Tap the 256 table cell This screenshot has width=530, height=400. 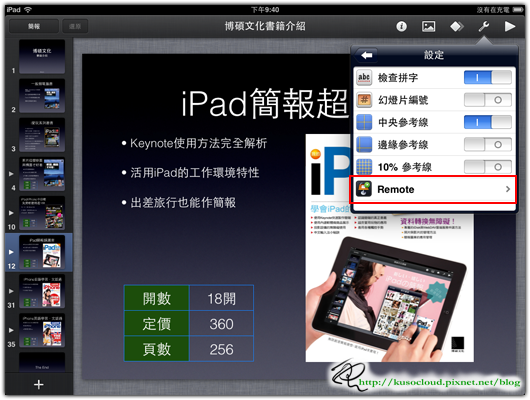coord(221,349)
